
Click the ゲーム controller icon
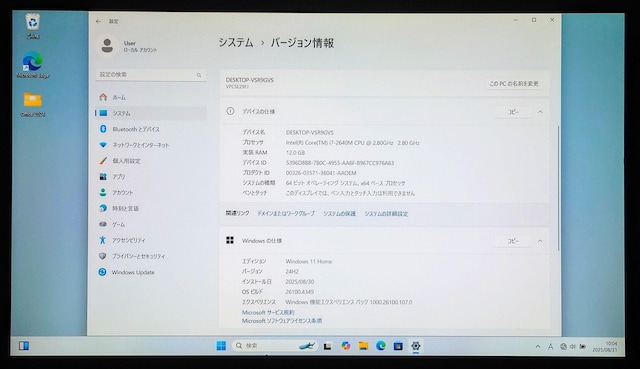103,224
